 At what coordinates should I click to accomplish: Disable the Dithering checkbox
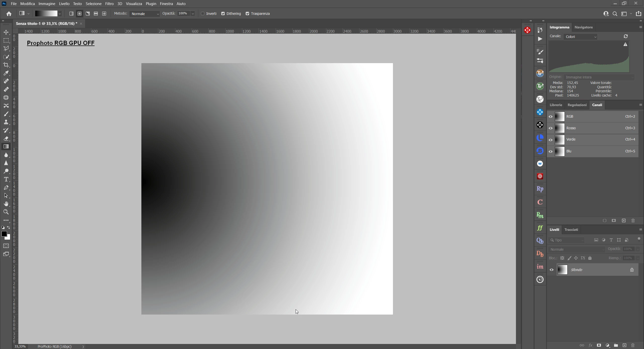click(x=223, y=14)
